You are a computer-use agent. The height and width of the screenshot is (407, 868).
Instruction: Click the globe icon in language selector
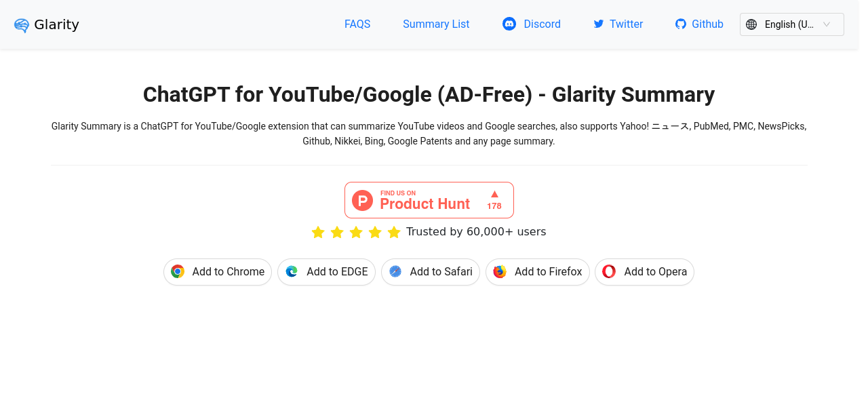(751, 24)
